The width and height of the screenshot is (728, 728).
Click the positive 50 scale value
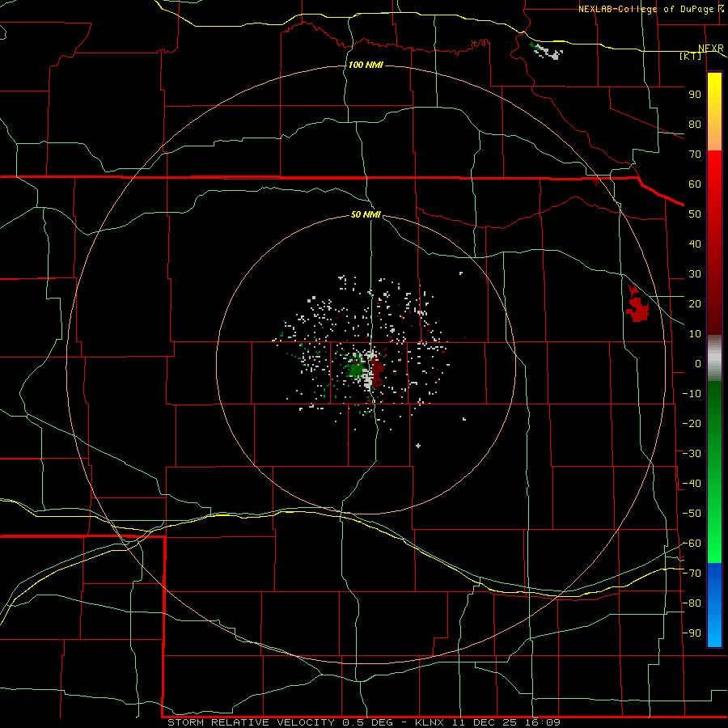[x=695, y=214]
